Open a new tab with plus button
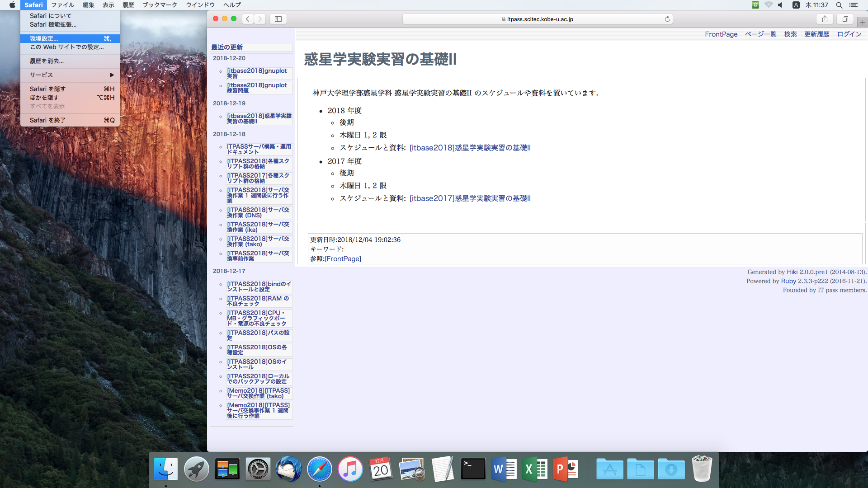This screenshot has height=488, width=868. tap(862, 22)
